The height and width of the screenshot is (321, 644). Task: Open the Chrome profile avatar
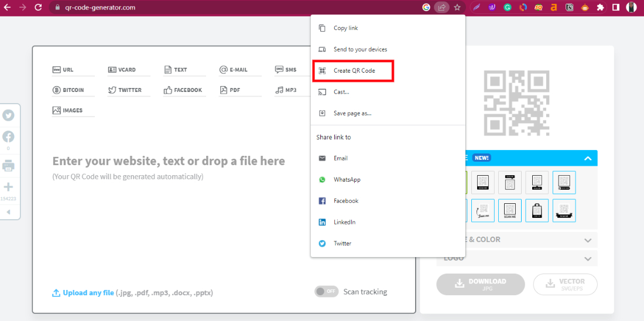(631, 8)
